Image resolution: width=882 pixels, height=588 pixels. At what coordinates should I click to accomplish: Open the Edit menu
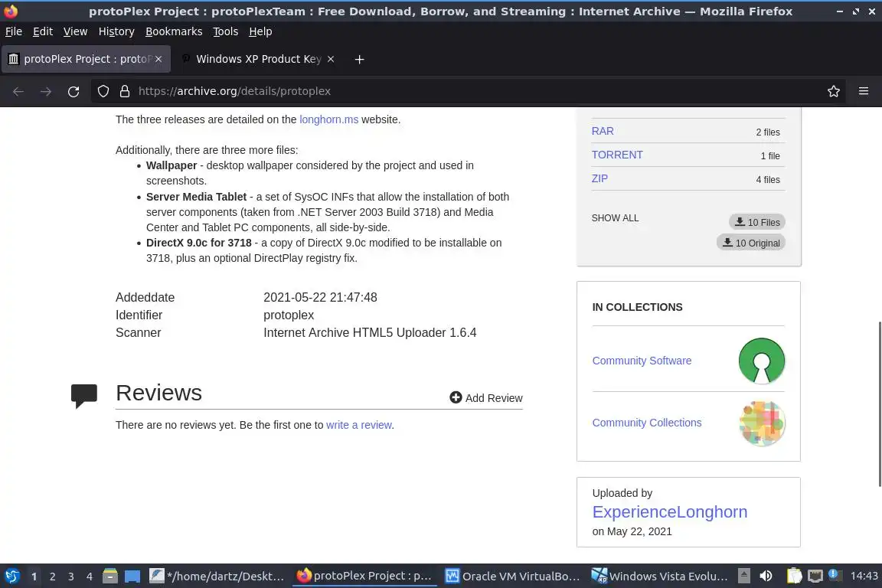[43, 31]
